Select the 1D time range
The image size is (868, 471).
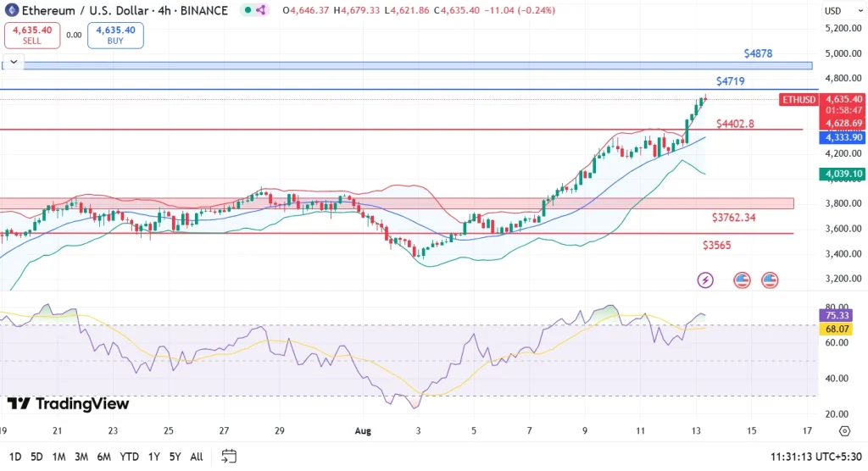[14, 457]
